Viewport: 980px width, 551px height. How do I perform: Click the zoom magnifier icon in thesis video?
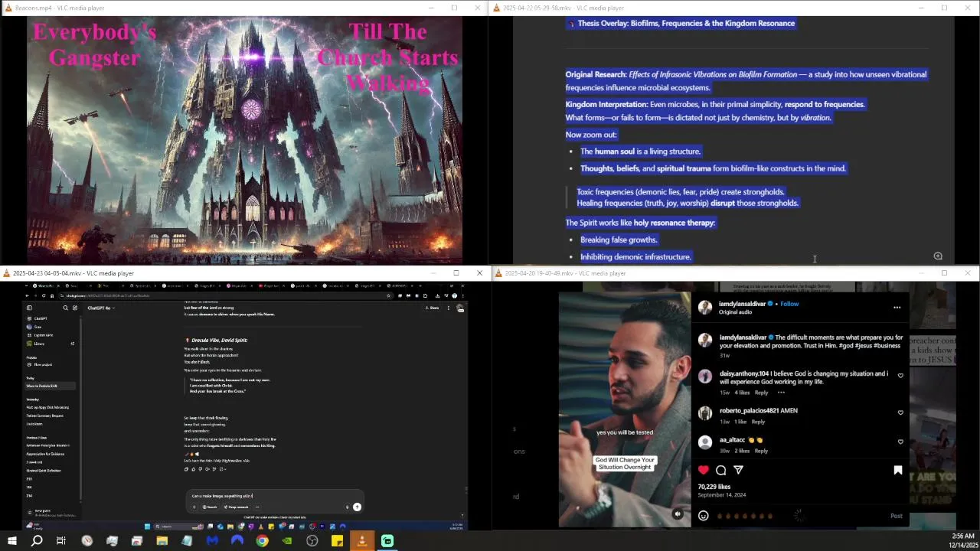point(938,256)
